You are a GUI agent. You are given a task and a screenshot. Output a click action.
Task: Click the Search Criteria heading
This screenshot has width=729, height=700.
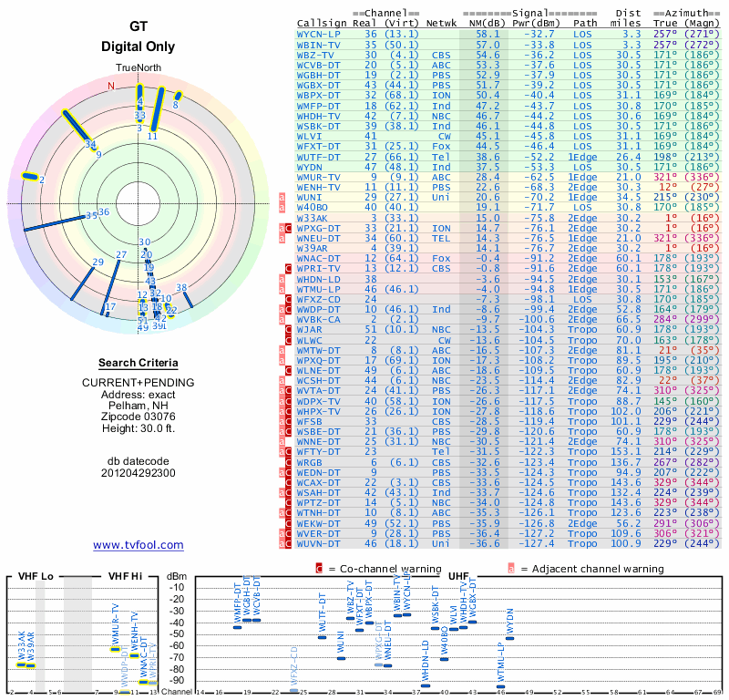139,363
